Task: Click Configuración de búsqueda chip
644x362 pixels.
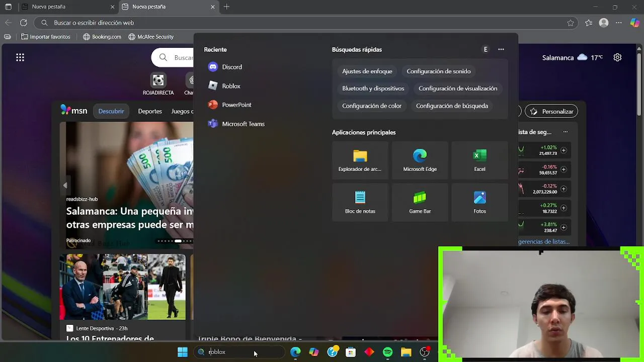Action: pyautogui.click(x=452, y=106)
